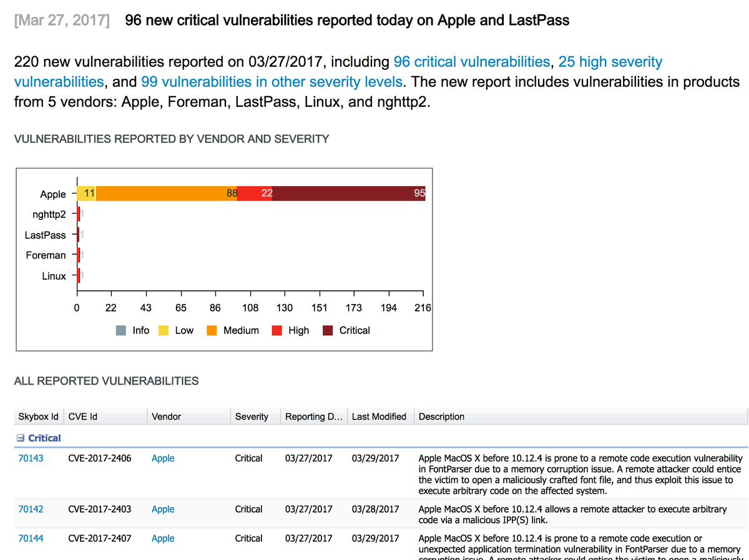This screenshot has width=749, height=560.
Task: Click the LastPass axis label in chart
Action: tap(45, 235)
